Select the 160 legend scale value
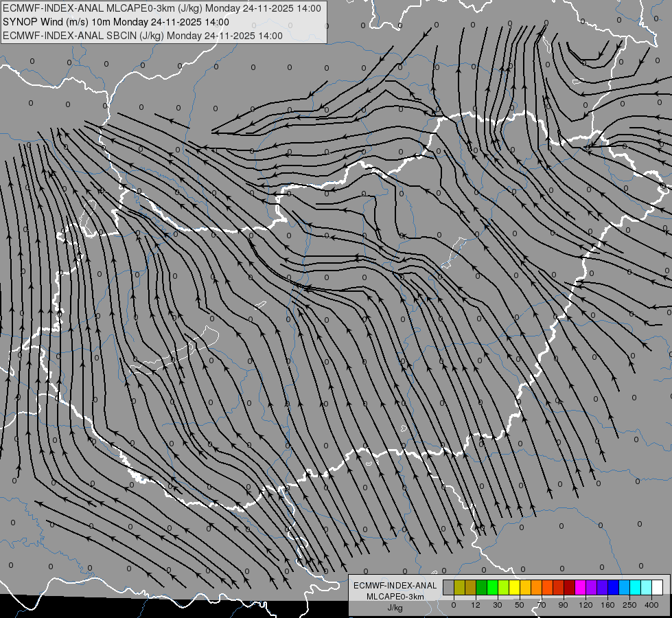The width and height of the screenshot is (672, 618). (x=607, y=605)
